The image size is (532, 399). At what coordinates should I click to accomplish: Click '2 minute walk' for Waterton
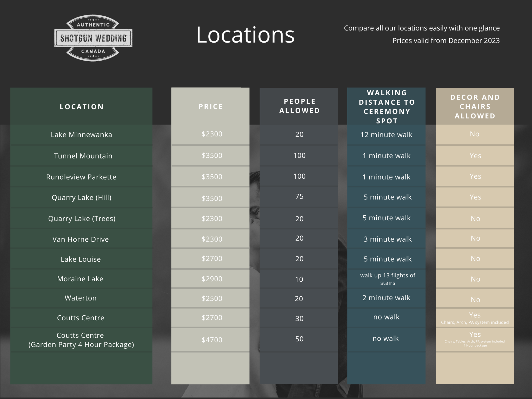click(x=386, y=298)
